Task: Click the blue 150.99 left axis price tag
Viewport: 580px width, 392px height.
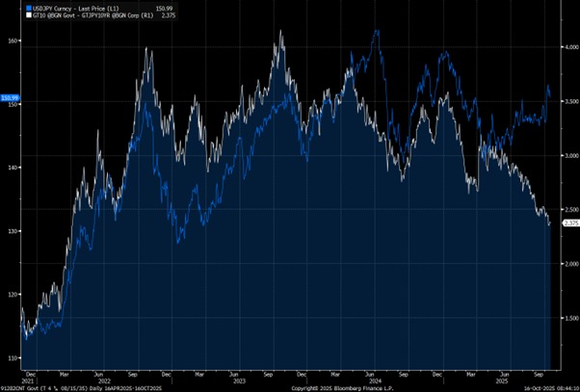Action: click(x=9, y=98)
